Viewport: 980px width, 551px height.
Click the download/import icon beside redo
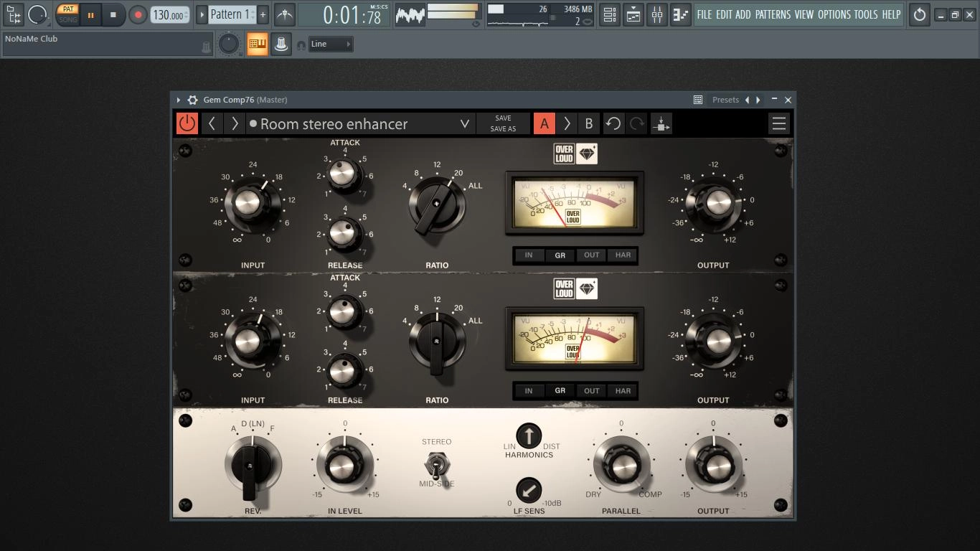click(661, 123)
